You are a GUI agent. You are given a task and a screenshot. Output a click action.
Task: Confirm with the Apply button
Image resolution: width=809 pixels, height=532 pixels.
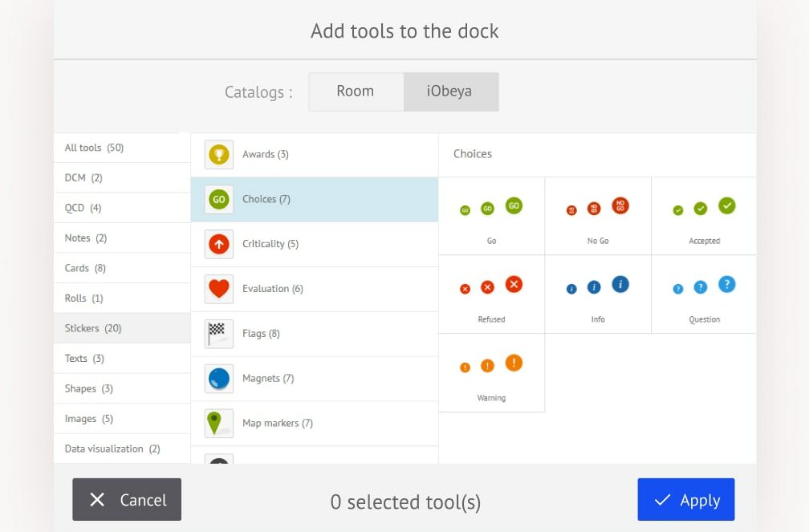[686, 500]
